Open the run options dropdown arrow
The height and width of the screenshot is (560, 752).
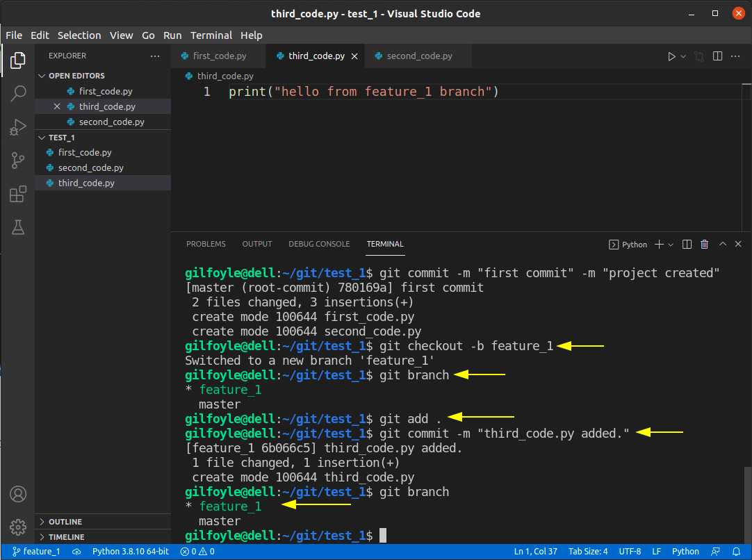(683, 56)
